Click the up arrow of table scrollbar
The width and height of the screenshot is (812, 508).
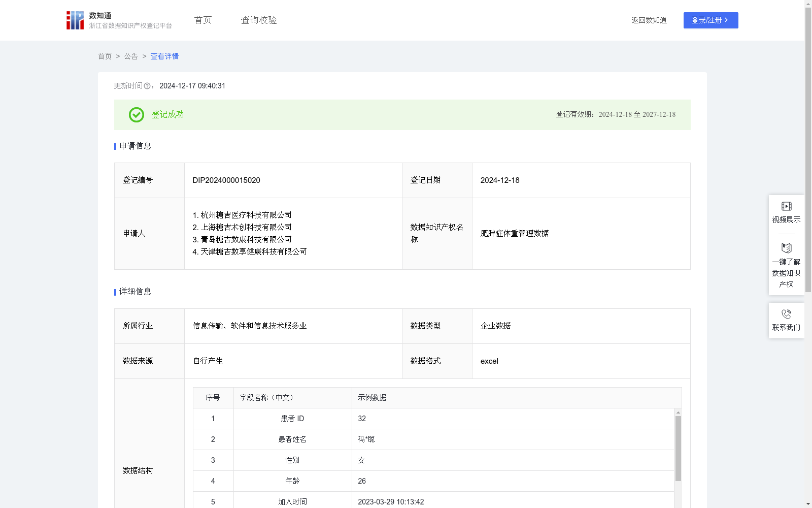click(x=678, y=412)
